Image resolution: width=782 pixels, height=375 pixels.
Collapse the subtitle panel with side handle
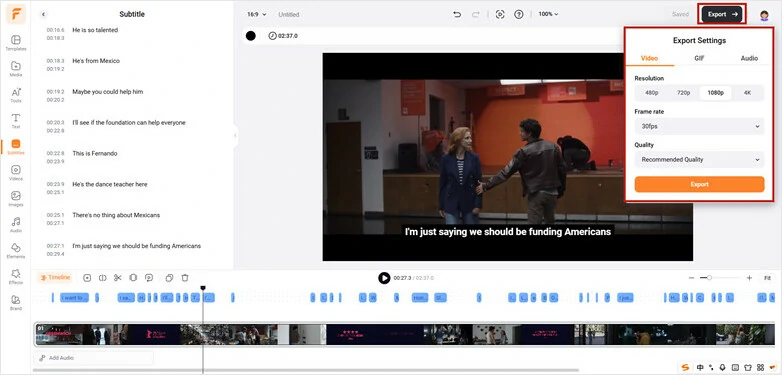pyautogui.click(x=235, y=135)
